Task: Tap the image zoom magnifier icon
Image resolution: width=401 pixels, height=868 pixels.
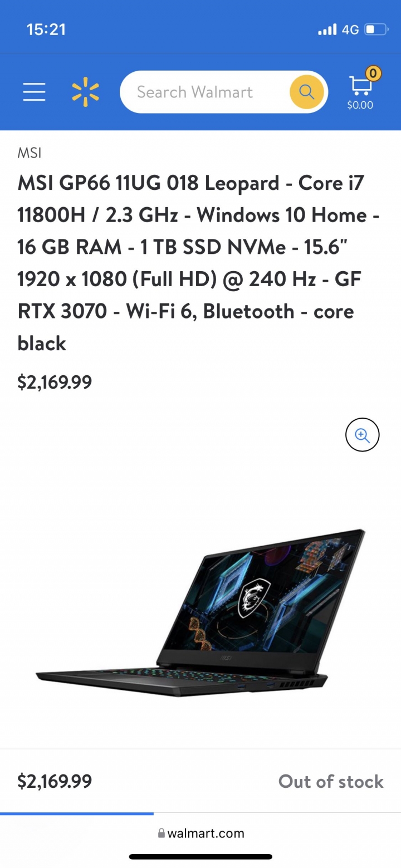Action: coord(363,435)
